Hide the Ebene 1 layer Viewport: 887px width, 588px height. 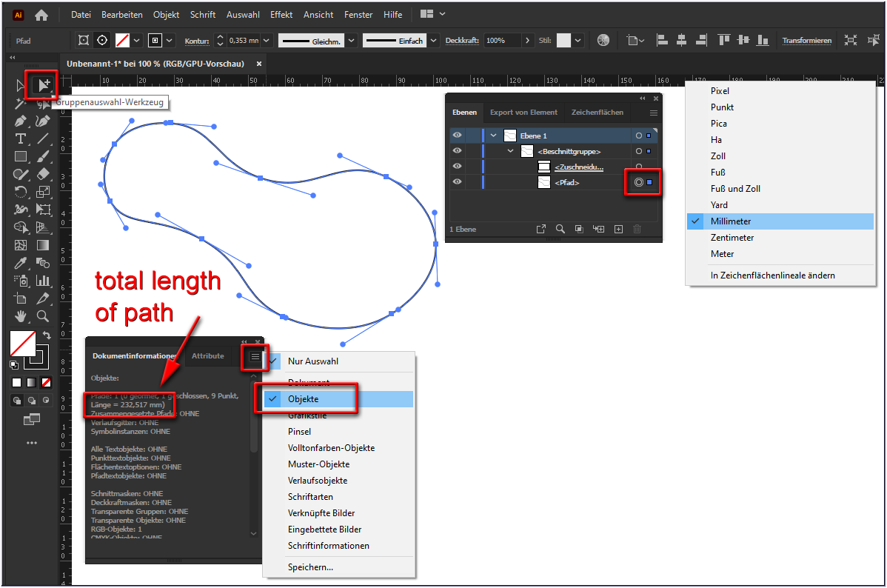458,135
